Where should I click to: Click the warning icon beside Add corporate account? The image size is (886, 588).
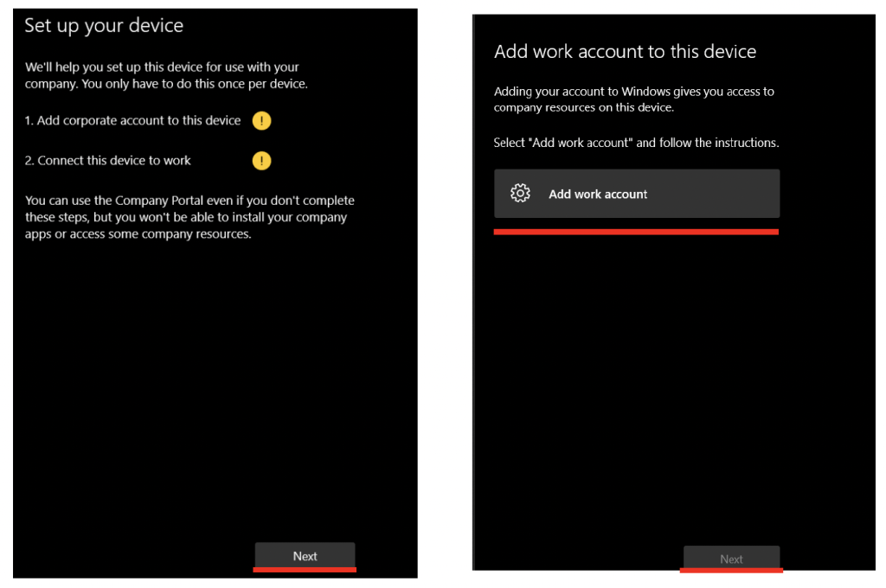[261, 120]
